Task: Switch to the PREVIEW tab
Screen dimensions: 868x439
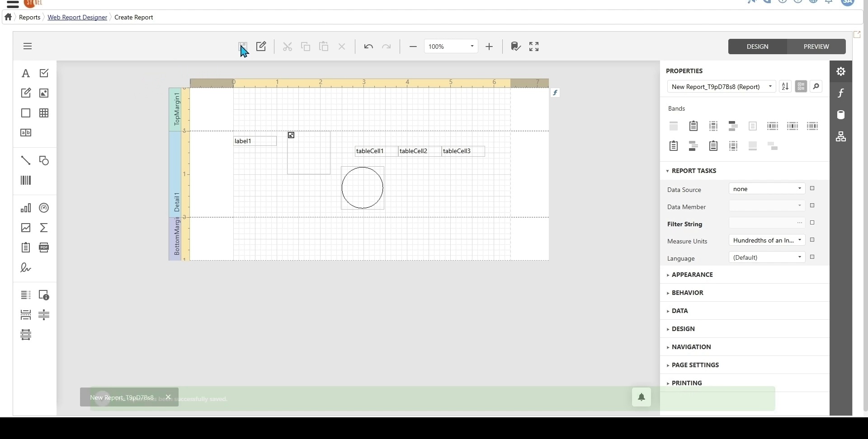Action: click(816, 47)
